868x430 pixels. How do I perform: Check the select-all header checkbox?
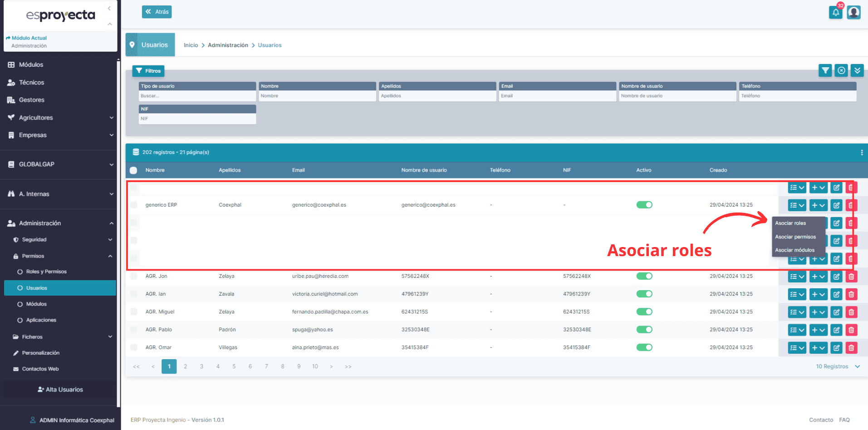tap(133, 170)
